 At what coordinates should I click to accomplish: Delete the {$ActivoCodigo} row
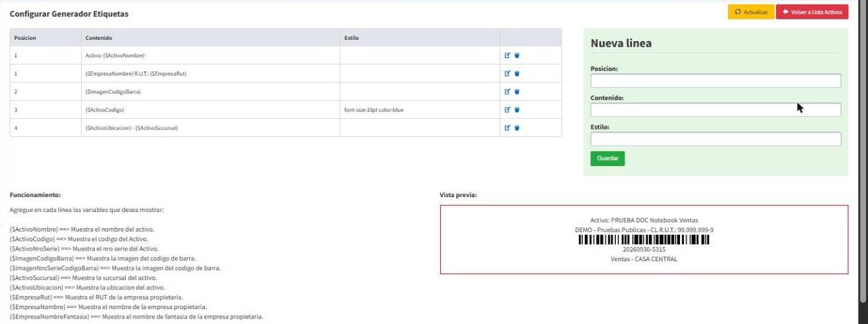pos(517,109)
